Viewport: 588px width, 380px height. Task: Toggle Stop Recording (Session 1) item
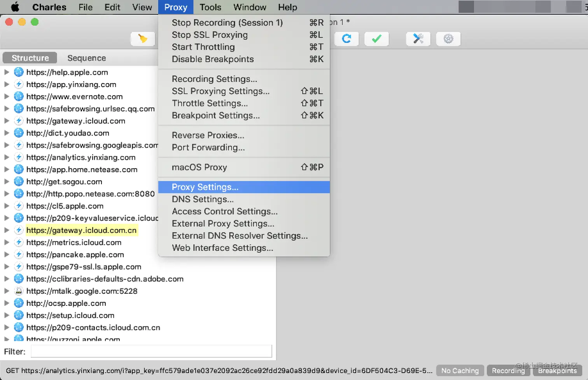pyautogui.click(x=244, y=23)
